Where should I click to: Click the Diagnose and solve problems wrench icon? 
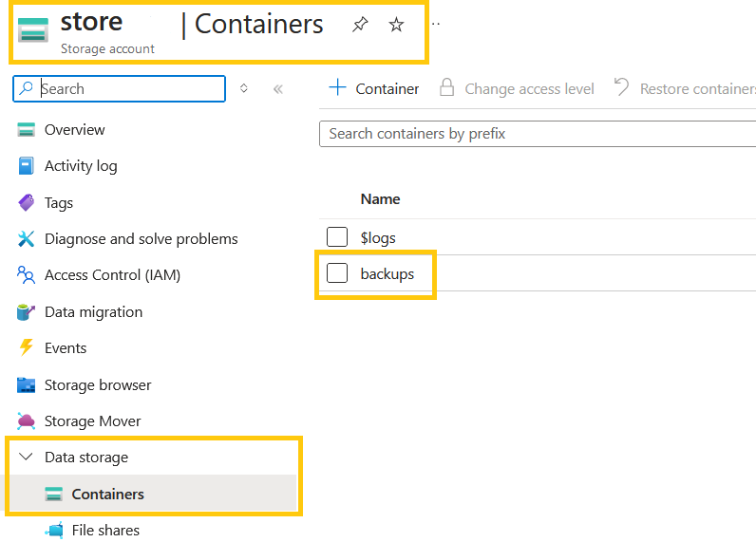(26, 238)
